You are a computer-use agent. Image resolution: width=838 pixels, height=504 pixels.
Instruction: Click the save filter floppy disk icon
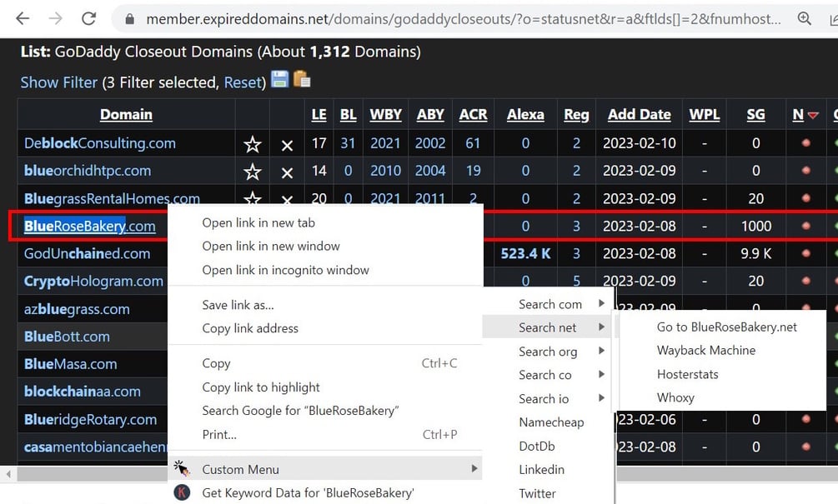click(279, 79)
